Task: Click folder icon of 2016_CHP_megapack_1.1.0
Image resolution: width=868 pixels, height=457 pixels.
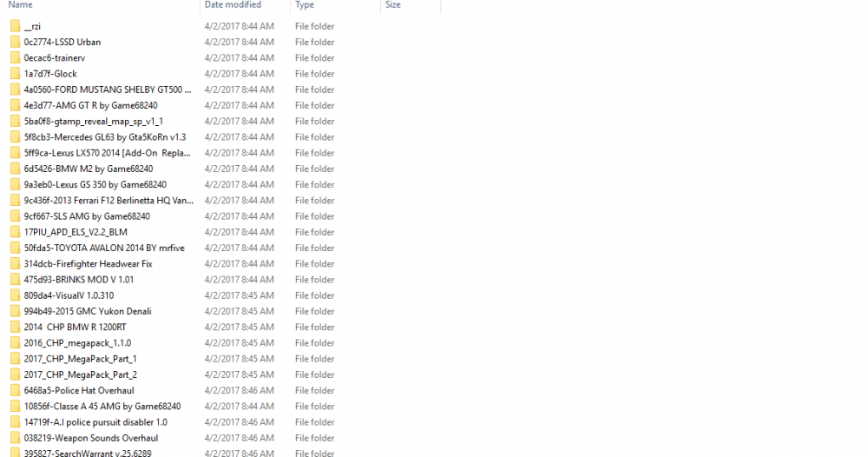Action: point(15,343)
